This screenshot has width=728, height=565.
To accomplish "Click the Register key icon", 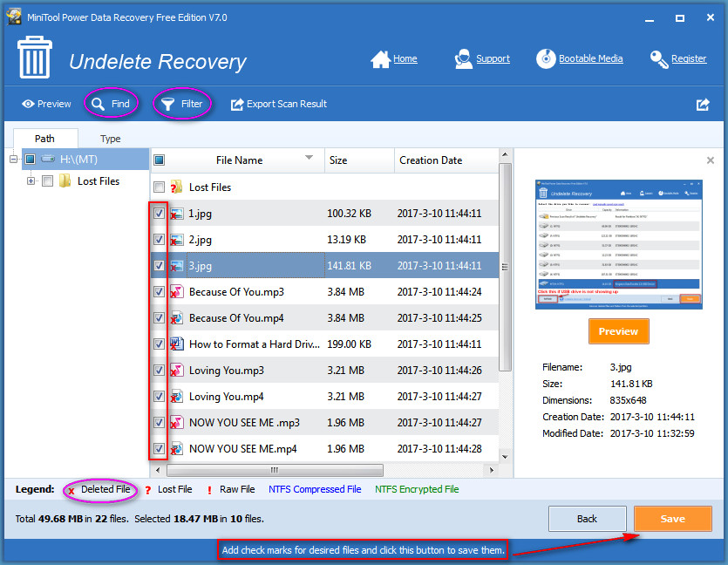I will (659, 59).
